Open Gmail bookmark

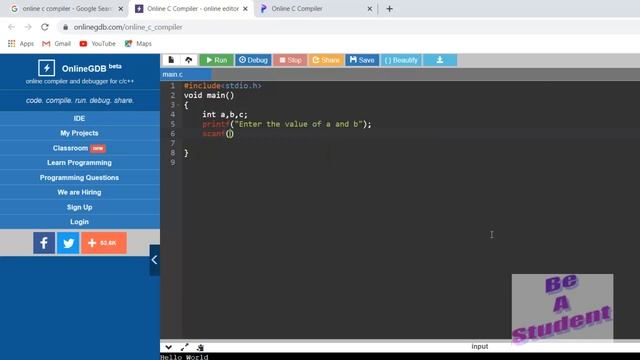pos(57,44)
